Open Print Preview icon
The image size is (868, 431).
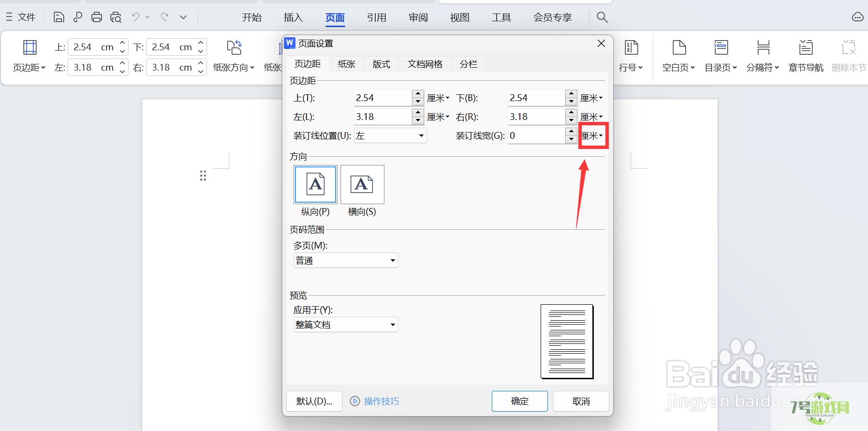[x=116, y=17]
